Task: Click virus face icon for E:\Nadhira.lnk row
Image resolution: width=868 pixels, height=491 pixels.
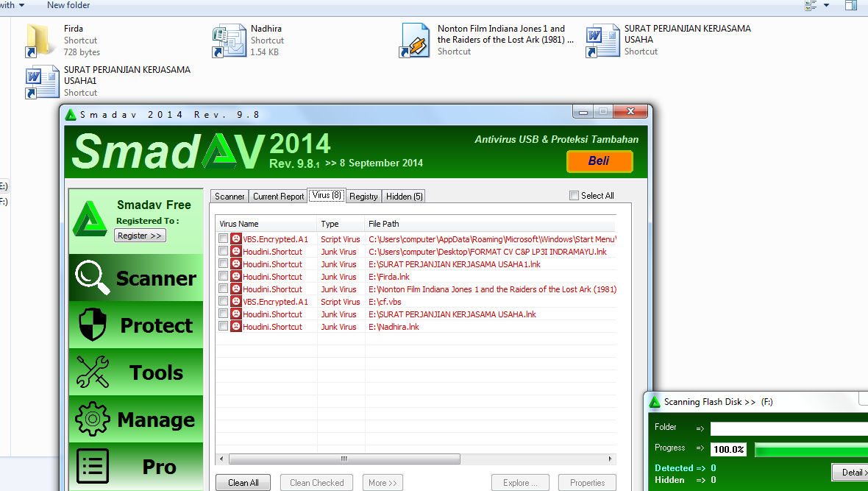Action: tap(236, 326)
